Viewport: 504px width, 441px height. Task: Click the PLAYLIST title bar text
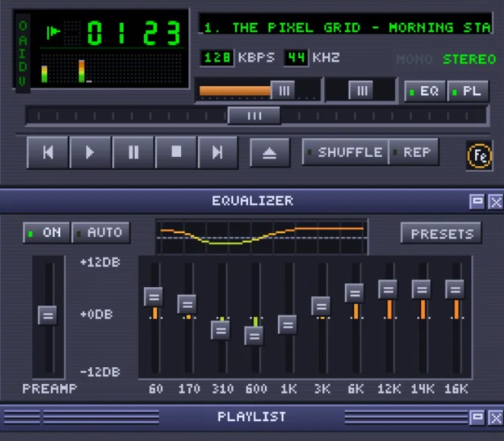(x=252, y=417)
